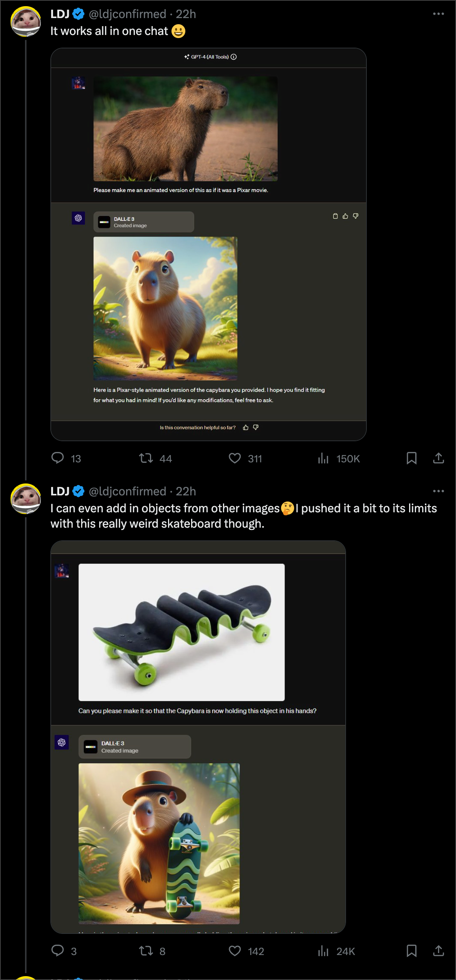
Task: Give thumbs up to the DALL-E response
Action: coord(345,216)
